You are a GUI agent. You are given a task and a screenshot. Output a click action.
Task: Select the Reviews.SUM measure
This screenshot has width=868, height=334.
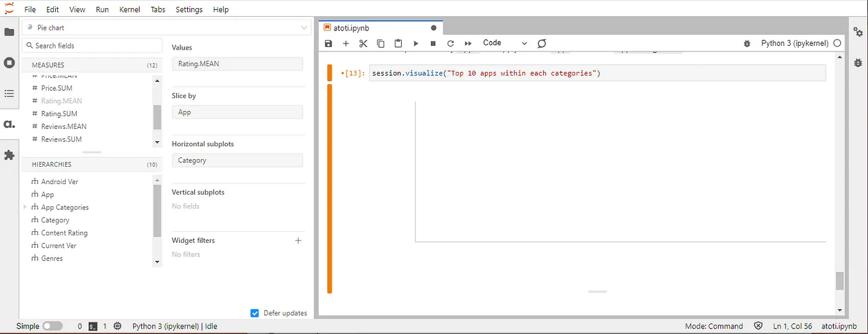61,139
